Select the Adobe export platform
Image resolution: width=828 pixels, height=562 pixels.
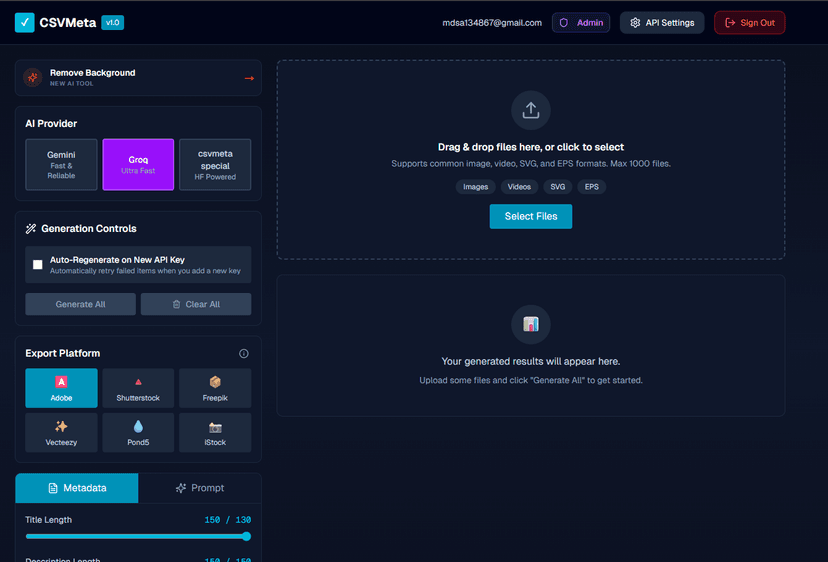61,388
